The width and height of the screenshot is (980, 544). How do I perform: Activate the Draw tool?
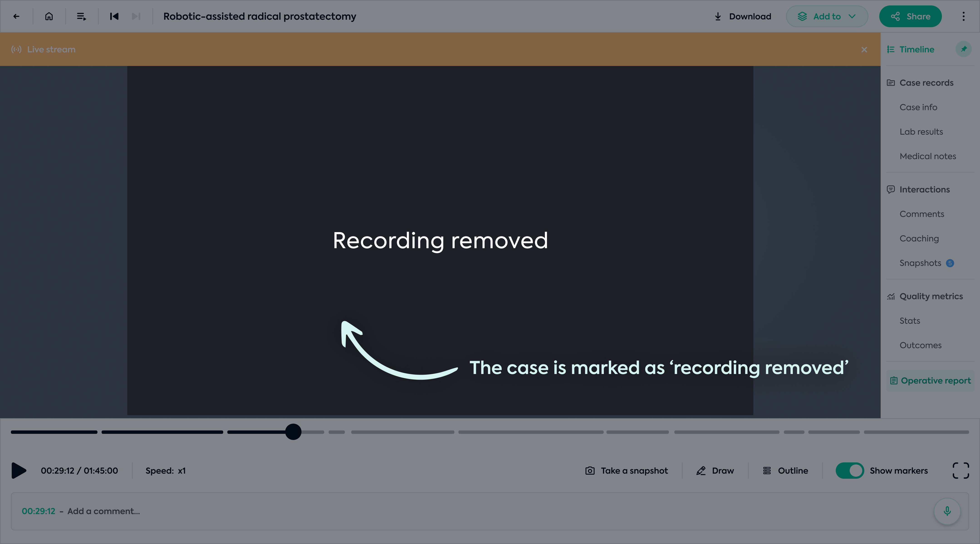(x=715, y=471)
